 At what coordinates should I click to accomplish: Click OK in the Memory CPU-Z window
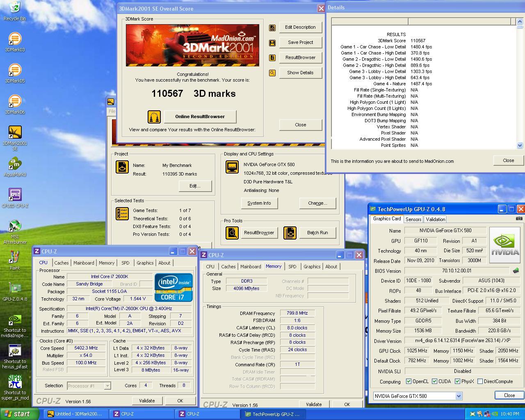pos(347,405)
